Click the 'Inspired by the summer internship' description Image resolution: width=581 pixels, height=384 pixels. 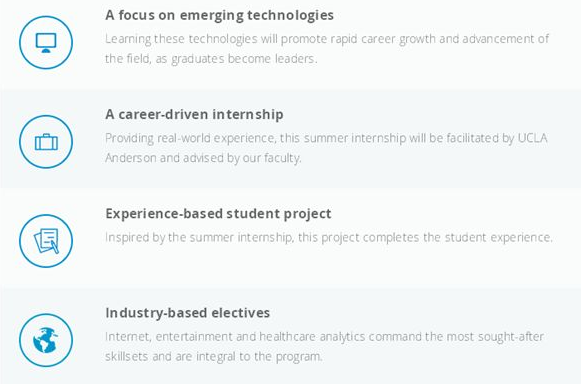[329, 237]
